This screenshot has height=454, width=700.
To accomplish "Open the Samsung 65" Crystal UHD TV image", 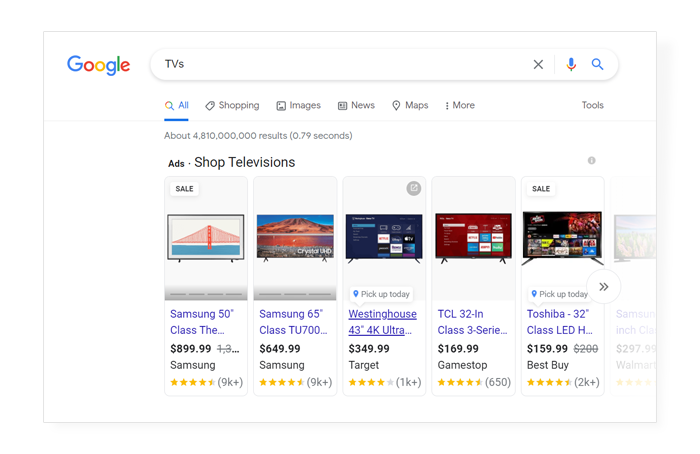I will click(x=295, y=237).
